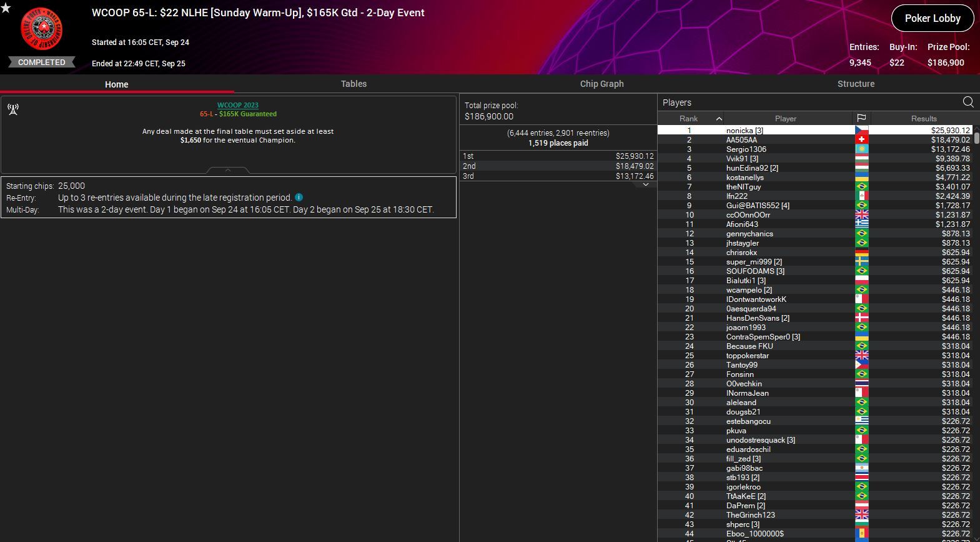Click the $9,389.78 result value
The width and height of the screenshot is (980, 542).
point(953,158)
